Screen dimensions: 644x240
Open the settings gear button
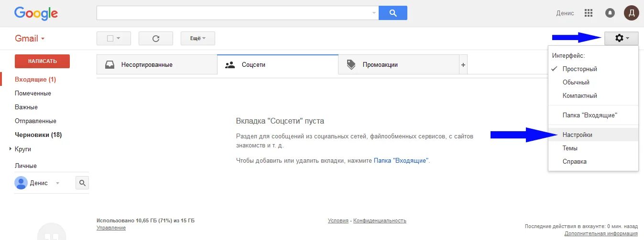pos(622,38)
